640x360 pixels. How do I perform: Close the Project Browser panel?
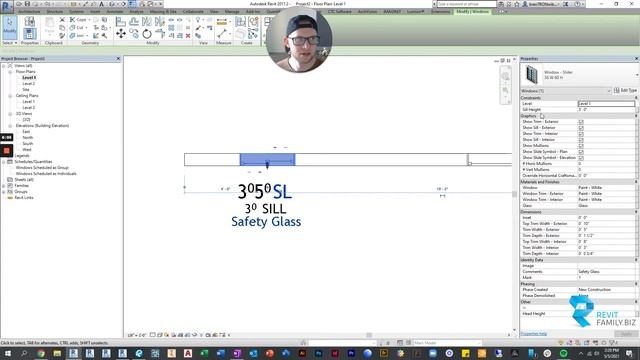click(118, 59)
